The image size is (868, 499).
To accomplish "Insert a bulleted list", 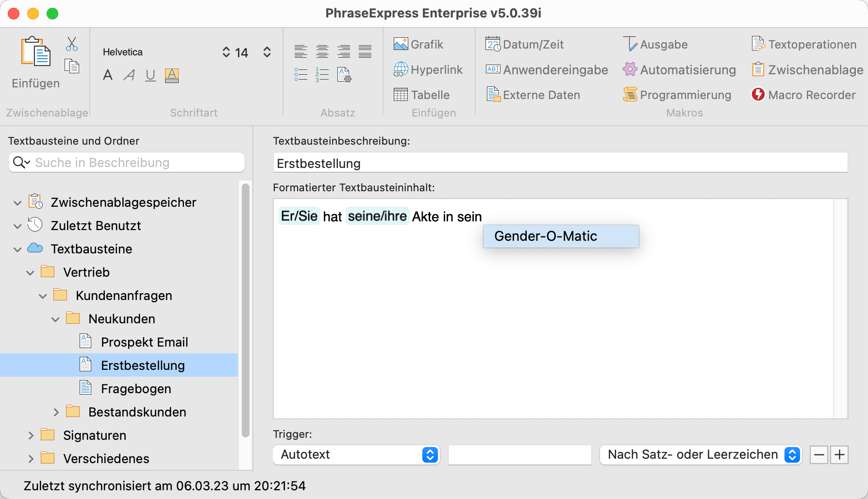I will coord(301,74).
